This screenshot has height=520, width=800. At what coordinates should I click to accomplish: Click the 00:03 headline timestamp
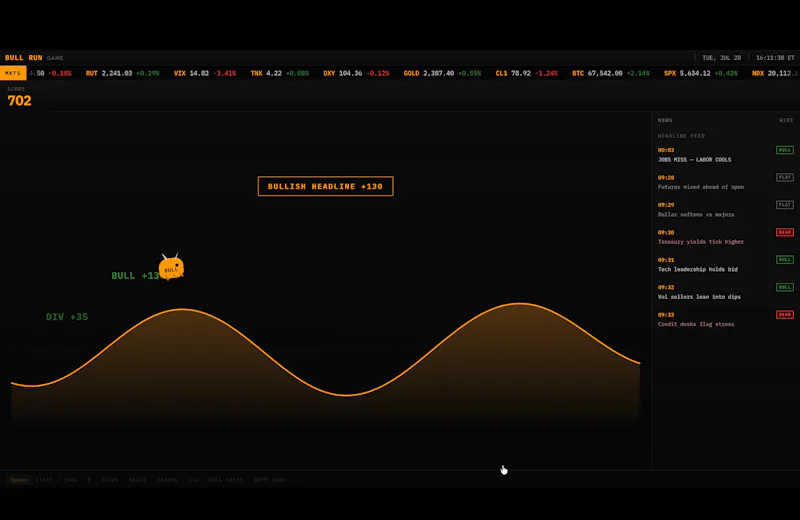[x=666, y=150]
